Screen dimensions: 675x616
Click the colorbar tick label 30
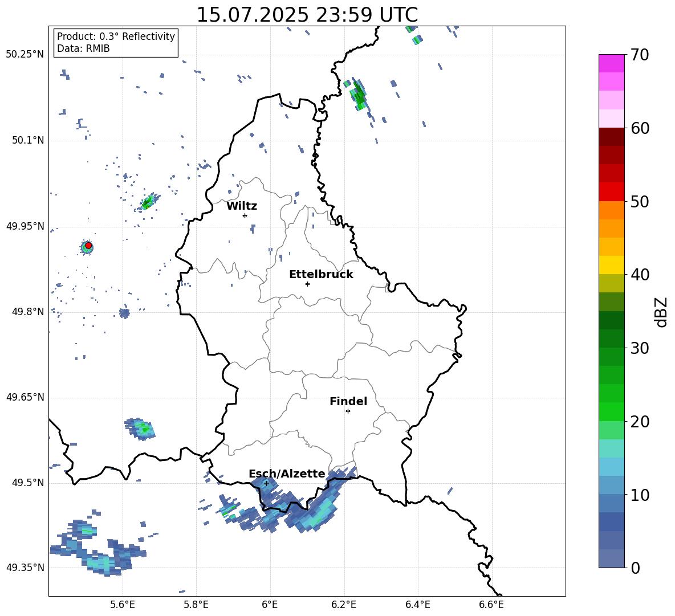(x=640, y=348)
